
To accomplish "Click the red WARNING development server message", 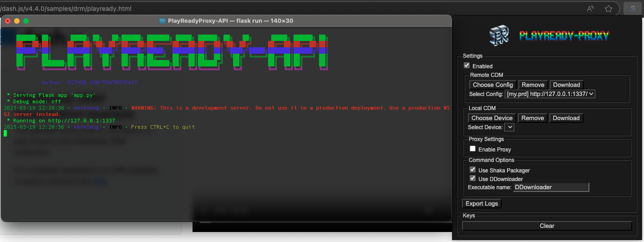I will tap(227, 111).
